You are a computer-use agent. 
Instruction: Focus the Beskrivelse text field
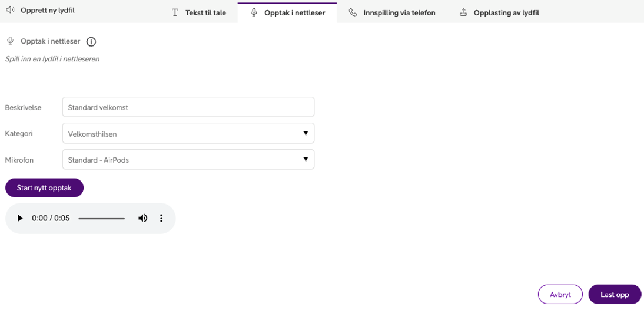coord(188,107)
